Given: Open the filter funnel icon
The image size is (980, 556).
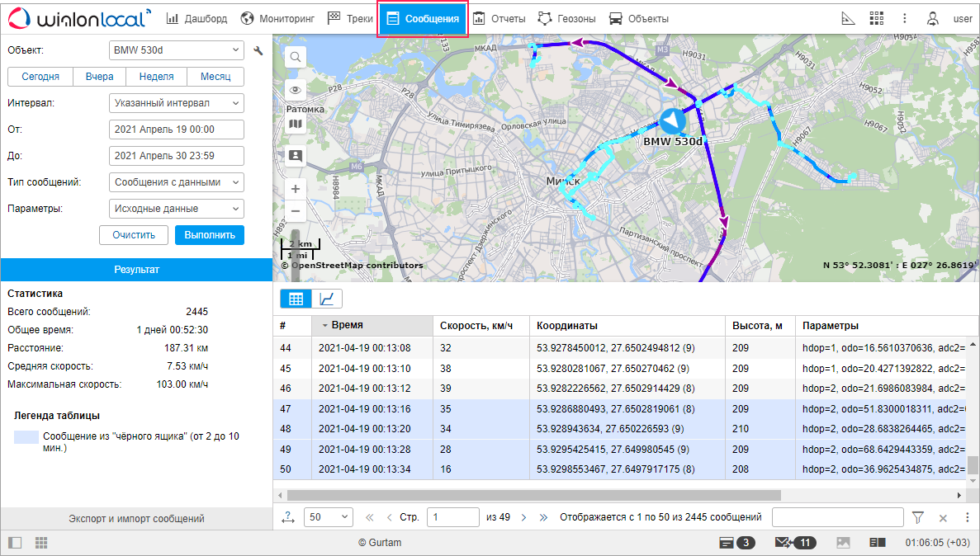Looking at the screenshot, I should pyautogui.click(x=917, y=517).
